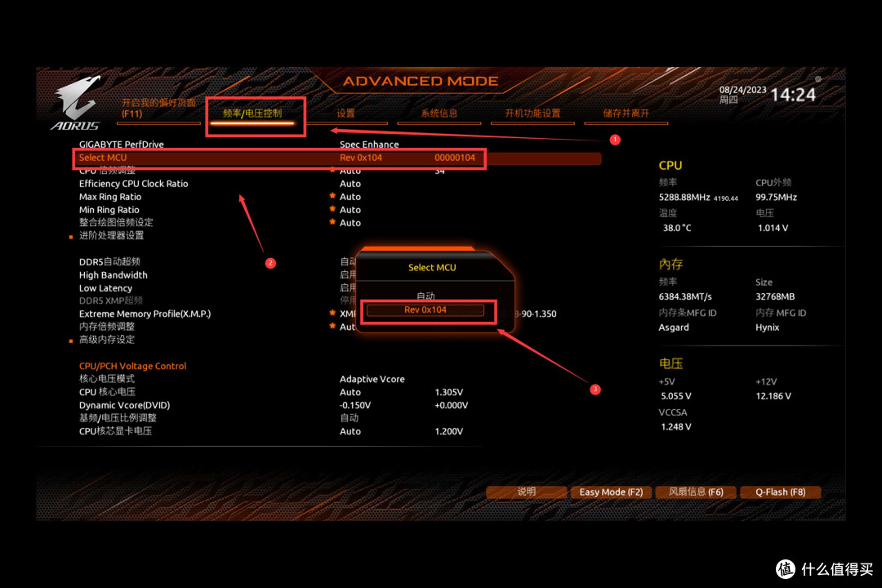The width and height of the screenshot is (882, 588).
Task: Click the AORUS eagle logo
Action: click(x=77, y=103)
